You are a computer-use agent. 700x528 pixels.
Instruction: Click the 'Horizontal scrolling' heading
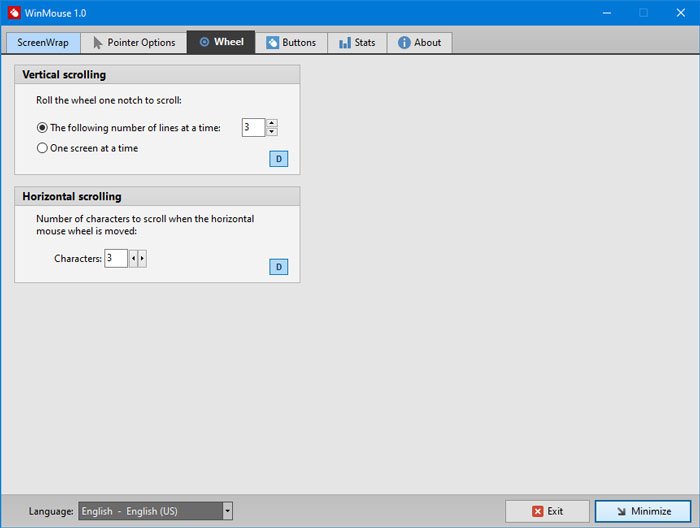pos(72,196)
